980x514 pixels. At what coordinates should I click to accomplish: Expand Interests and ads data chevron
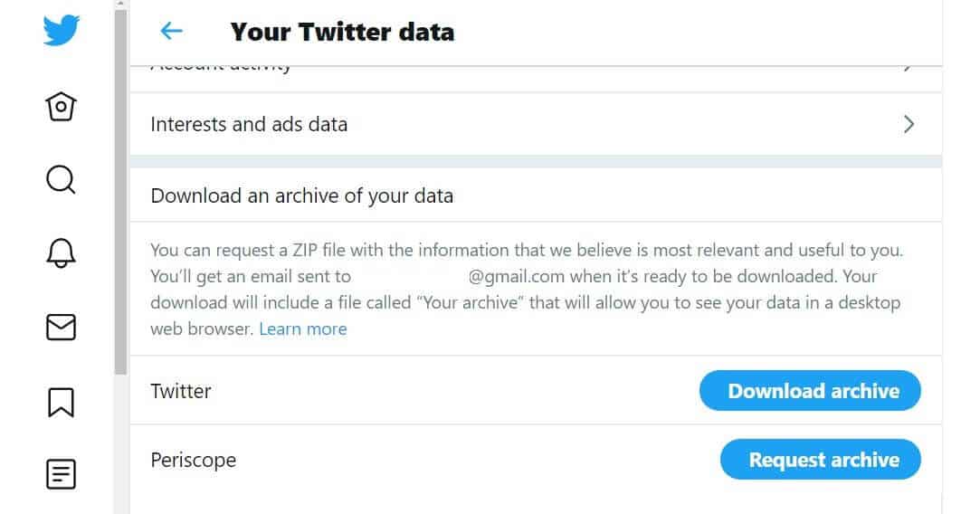click(909, 124)
